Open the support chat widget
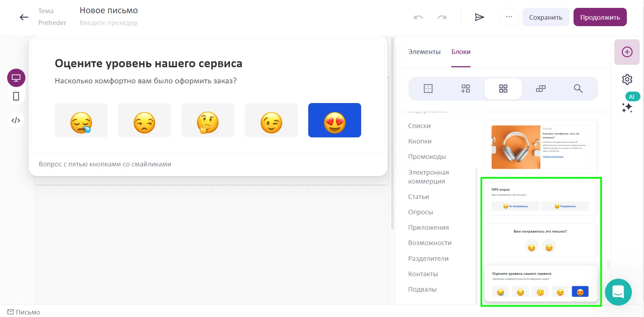 (618, 292)
